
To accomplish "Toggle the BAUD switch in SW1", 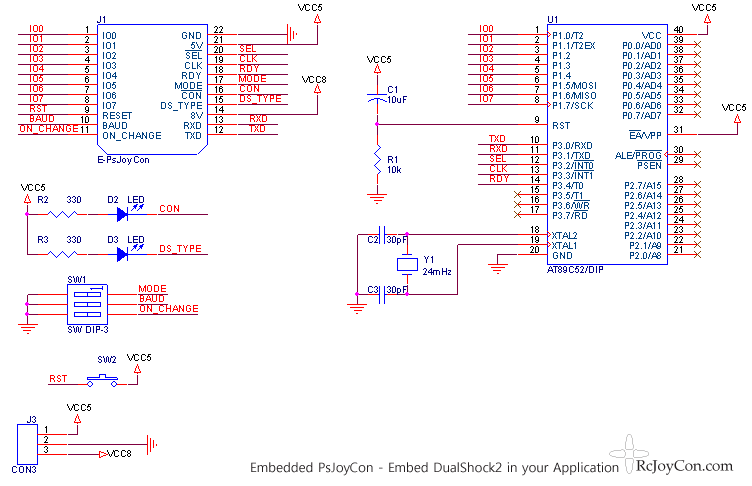I will 88,304.
